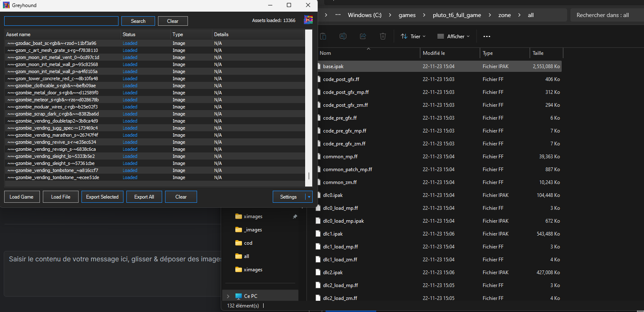This screenshot has width=644, height=312.
Task: Click the bottom Clear button in Greyhound
Action: (181, 197)
